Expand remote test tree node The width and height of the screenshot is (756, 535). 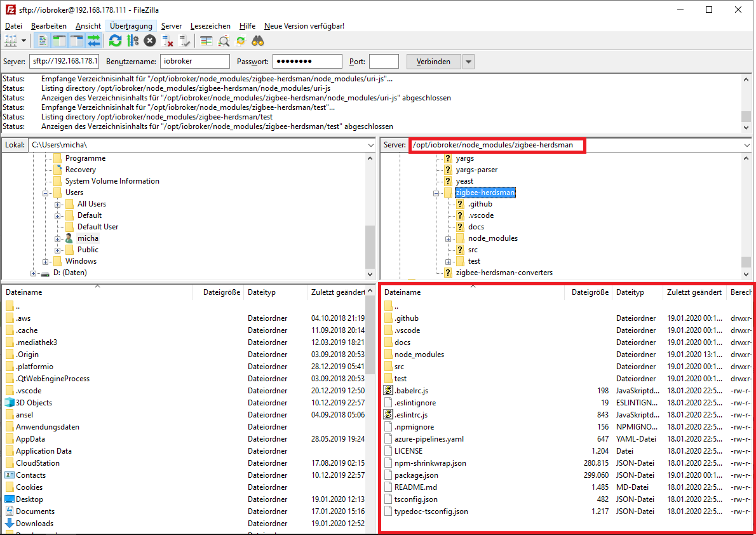click(x=448, y=262)
